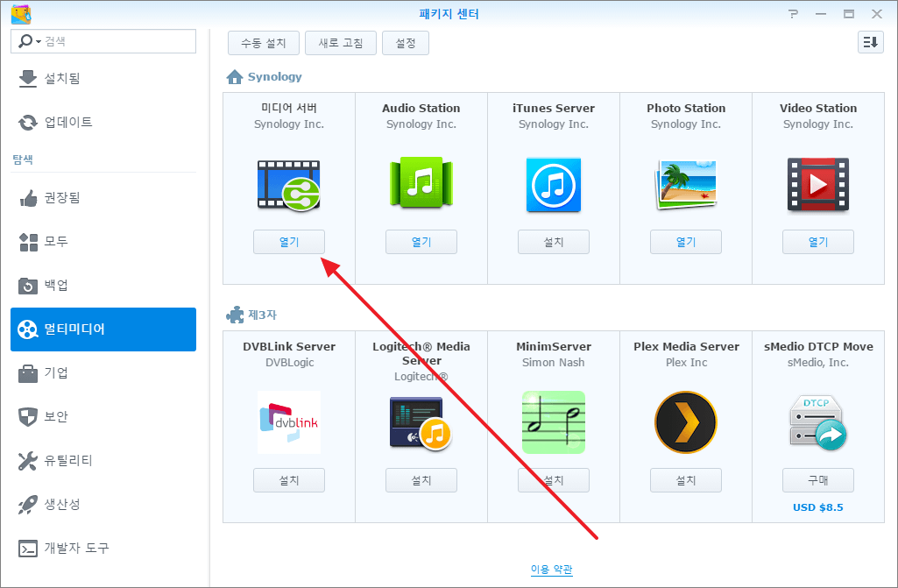Select the 기업 (Business) category
Screen dimensions: 898x588
[103, 373]
